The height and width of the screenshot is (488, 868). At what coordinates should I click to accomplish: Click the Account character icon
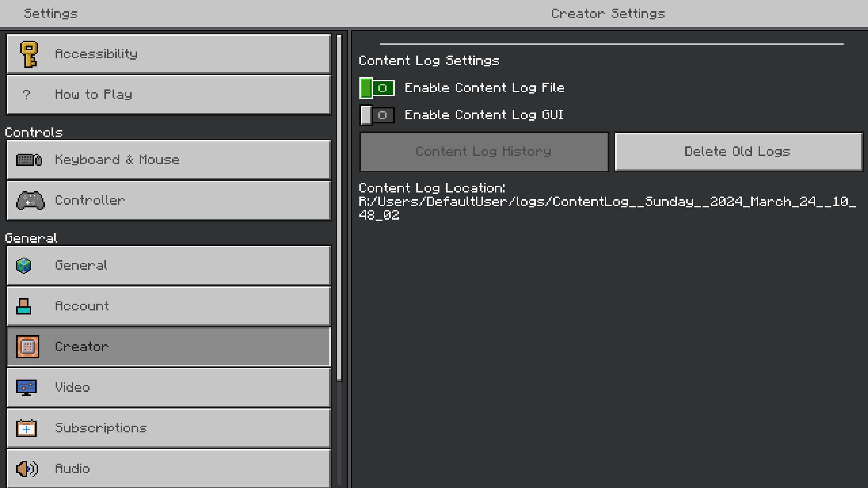pyautogui.click(x=24, y=306)
